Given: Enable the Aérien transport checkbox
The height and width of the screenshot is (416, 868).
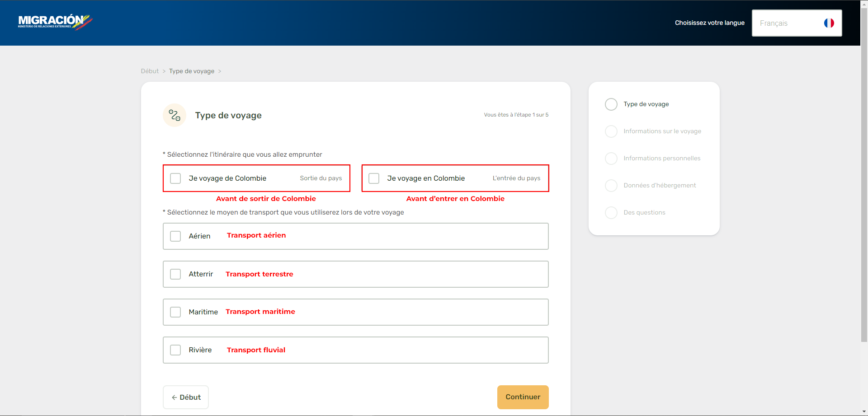Looking at the screenshot, I should pos(175,236).
